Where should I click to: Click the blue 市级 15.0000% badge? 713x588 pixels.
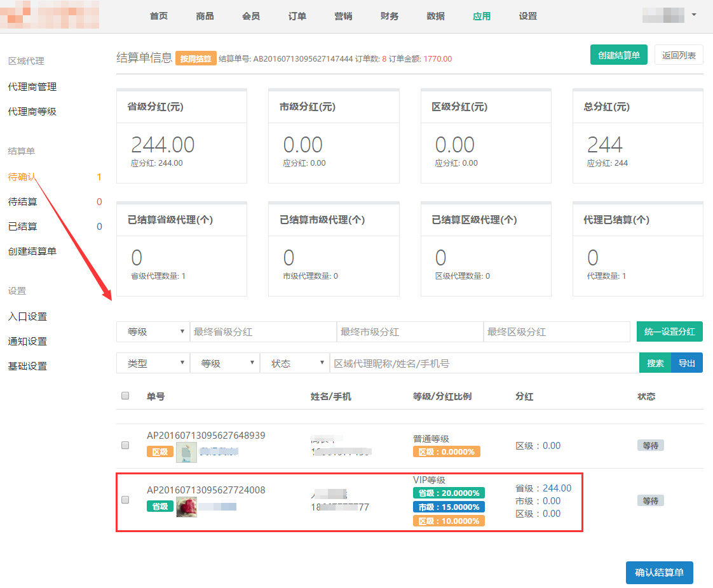449,507
